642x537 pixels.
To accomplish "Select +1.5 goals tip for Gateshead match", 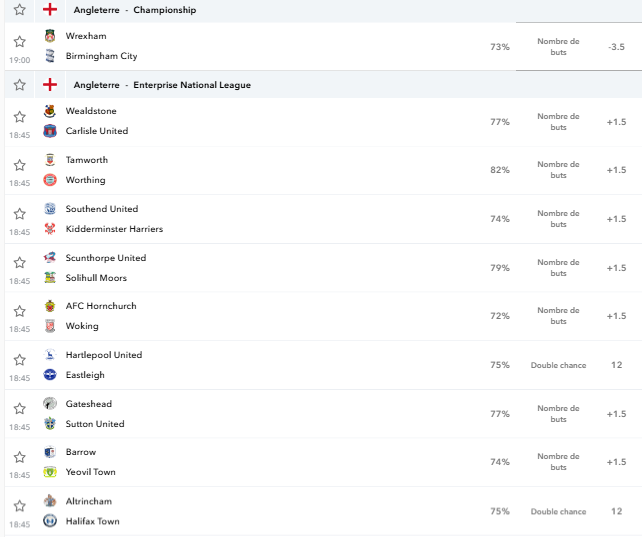I will tap(617, 414).
